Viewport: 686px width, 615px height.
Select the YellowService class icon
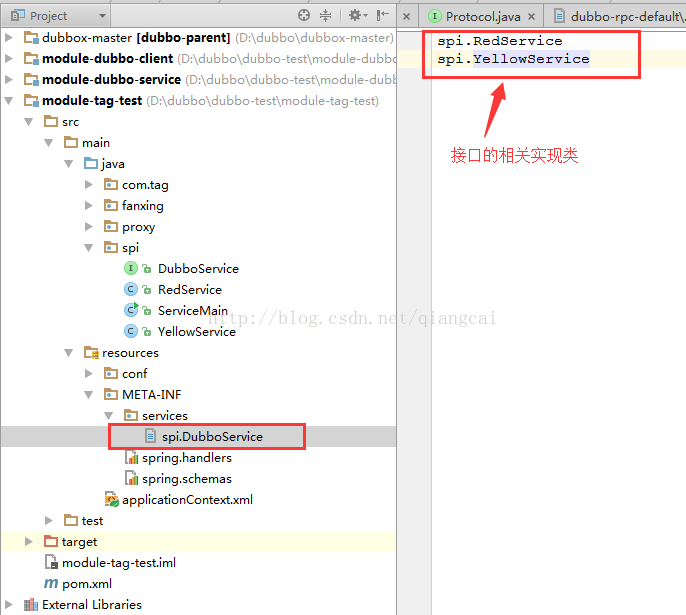(131, 331)
